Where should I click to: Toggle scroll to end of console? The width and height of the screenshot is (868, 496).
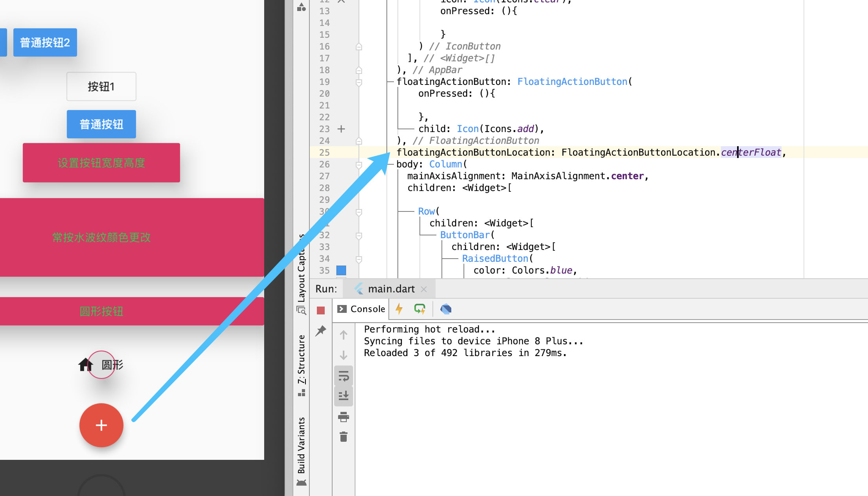coord(343,396)
